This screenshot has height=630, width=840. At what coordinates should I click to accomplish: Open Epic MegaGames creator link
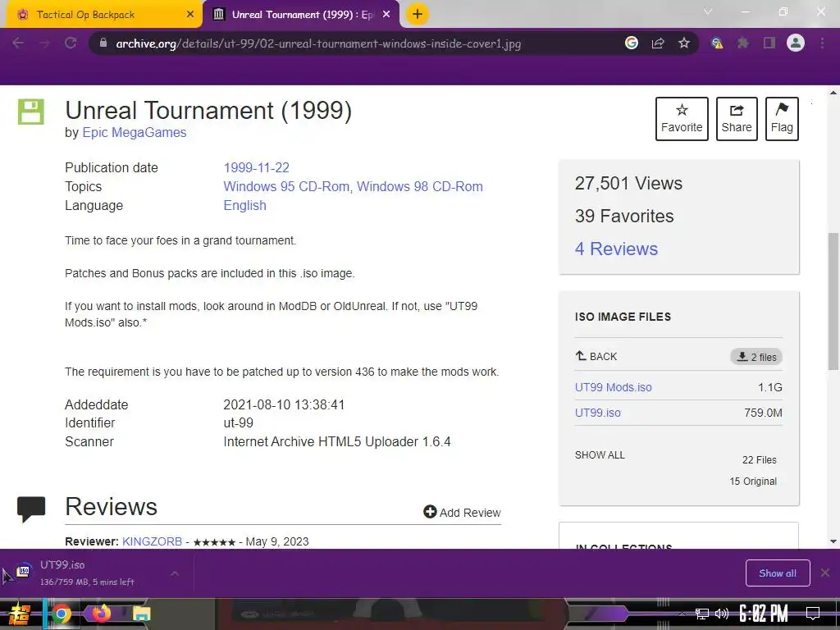click(135, 132)
